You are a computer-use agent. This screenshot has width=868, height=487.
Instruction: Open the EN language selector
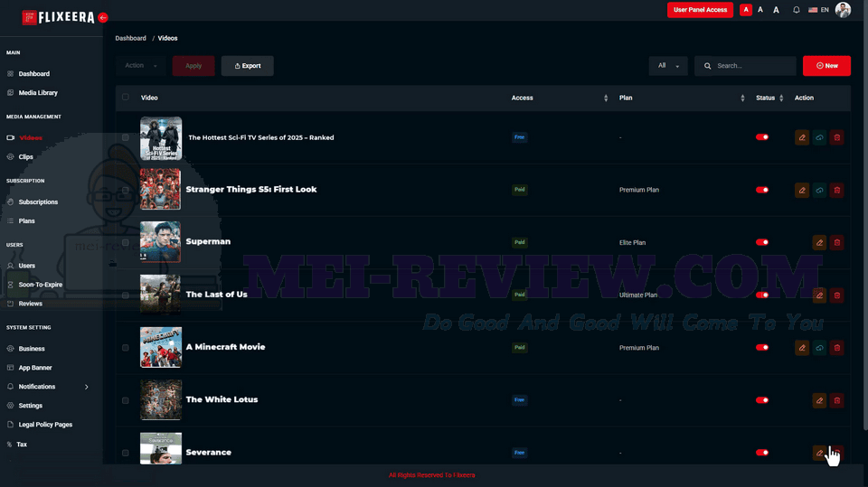819,10
